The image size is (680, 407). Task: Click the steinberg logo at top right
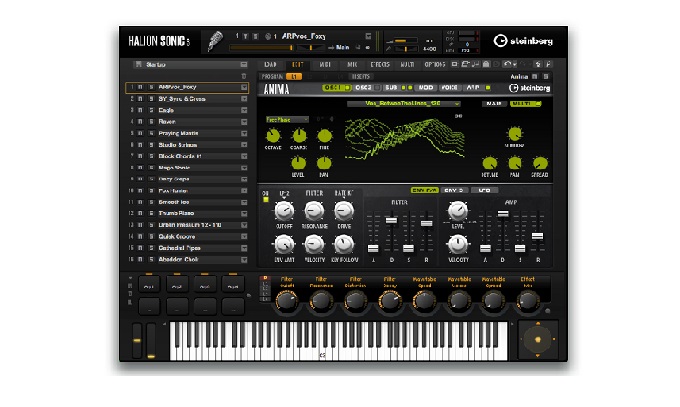pos(523,41)
